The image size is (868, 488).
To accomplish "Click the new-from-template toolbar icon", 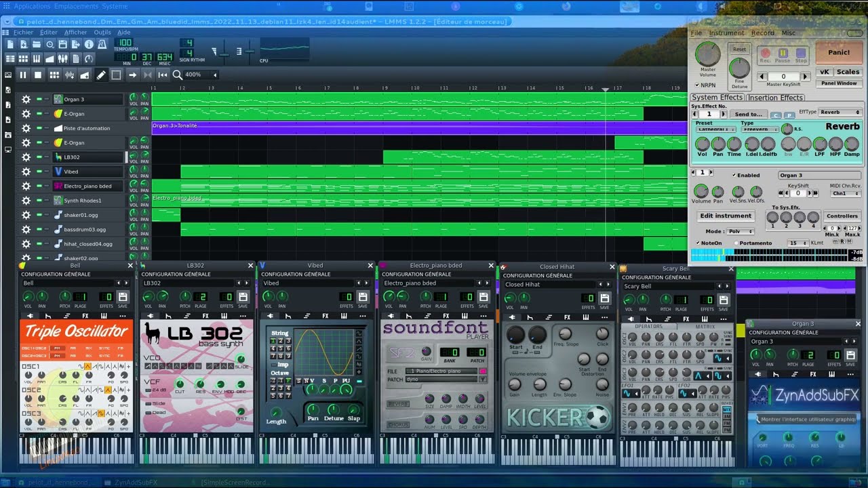I will (x=24, y=44).
